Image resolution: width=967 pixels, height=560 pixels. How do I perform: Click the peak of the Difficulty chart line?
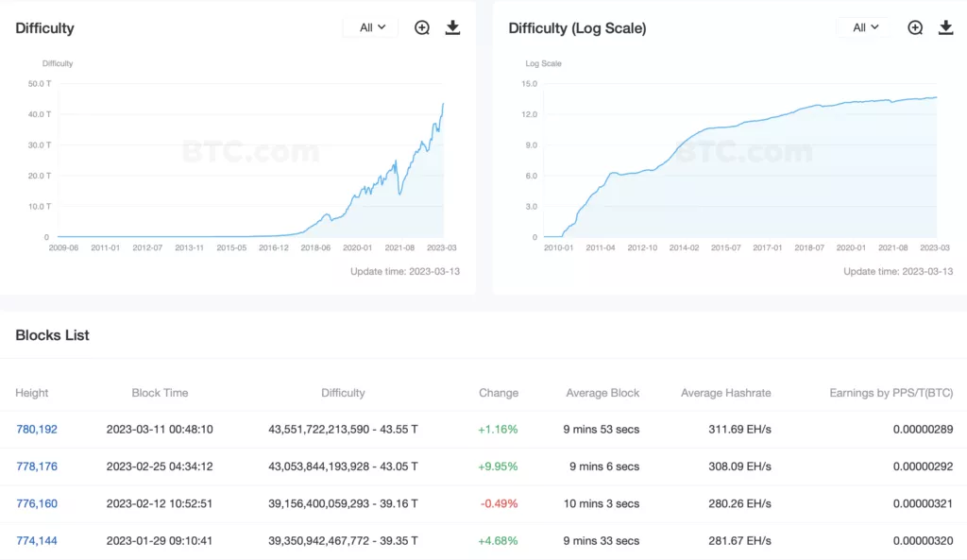pyautogui.click(x=443, y=104)
